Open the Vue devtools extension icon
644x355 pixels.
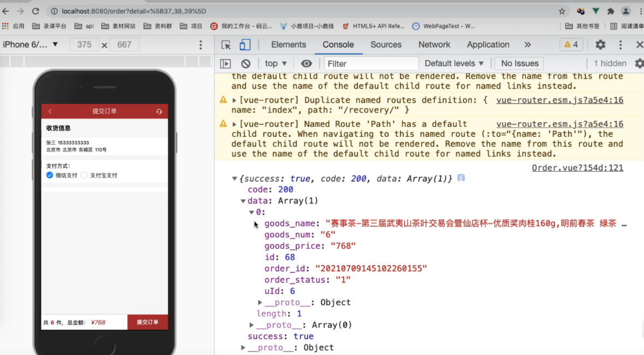(x=595, y=11)
